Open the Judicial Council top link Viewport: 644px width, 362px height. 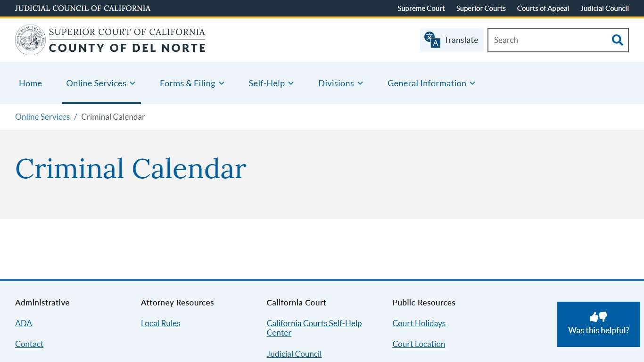[x=604, y=8]
